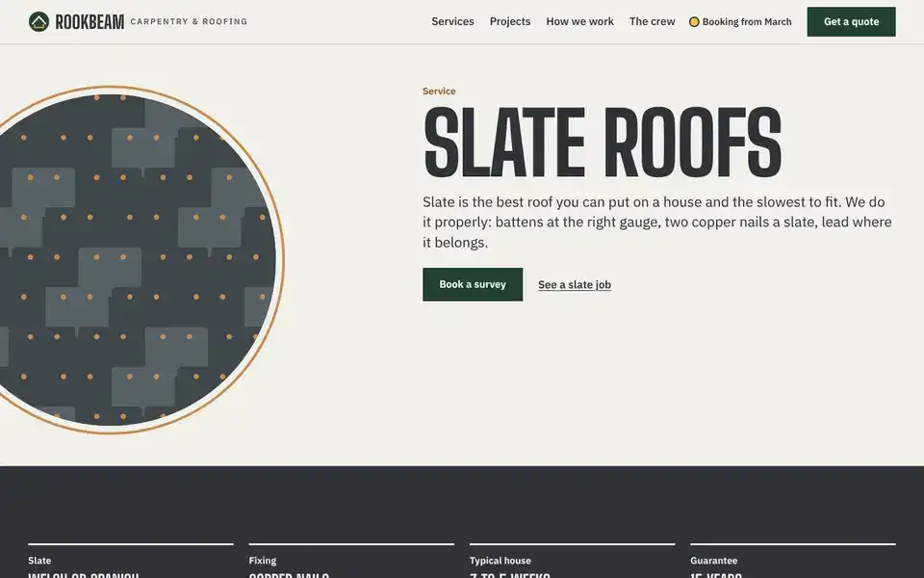Click the yellow booking status dot

(x=694, y=22)
